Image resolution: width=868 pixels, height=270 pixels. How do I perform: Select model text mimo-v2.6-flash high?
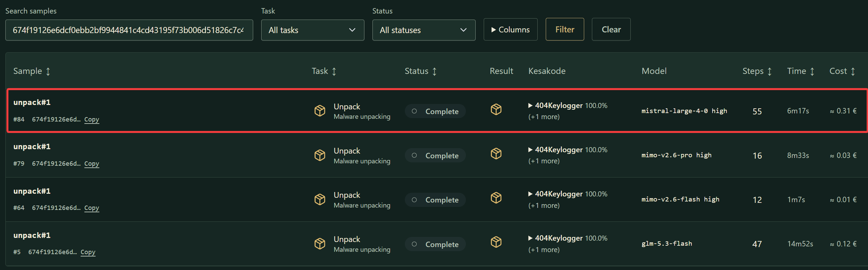[x=680, y=199]
